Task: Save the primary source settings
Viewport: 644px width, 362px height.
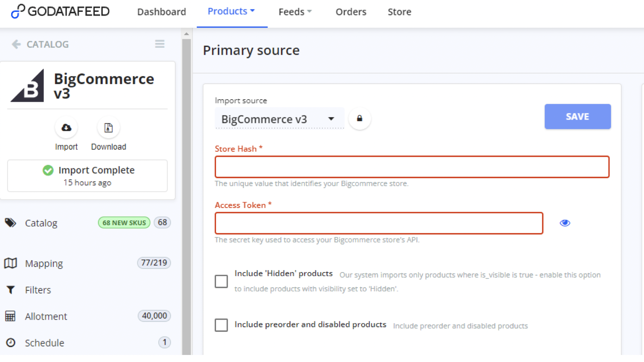Action: click(x=577, y=116)
